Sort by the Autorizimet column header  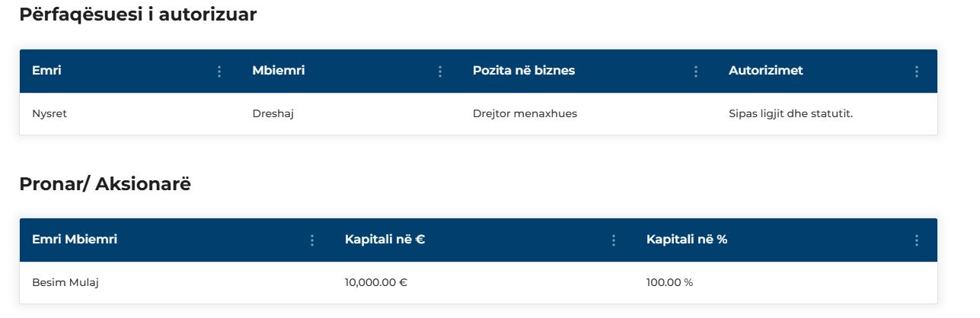[x=765, y=71]
